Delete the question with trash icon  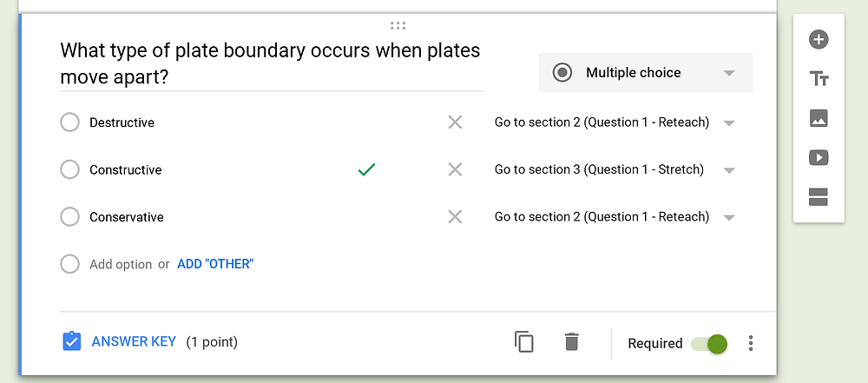pyautogui.click(x=571, y=342)
